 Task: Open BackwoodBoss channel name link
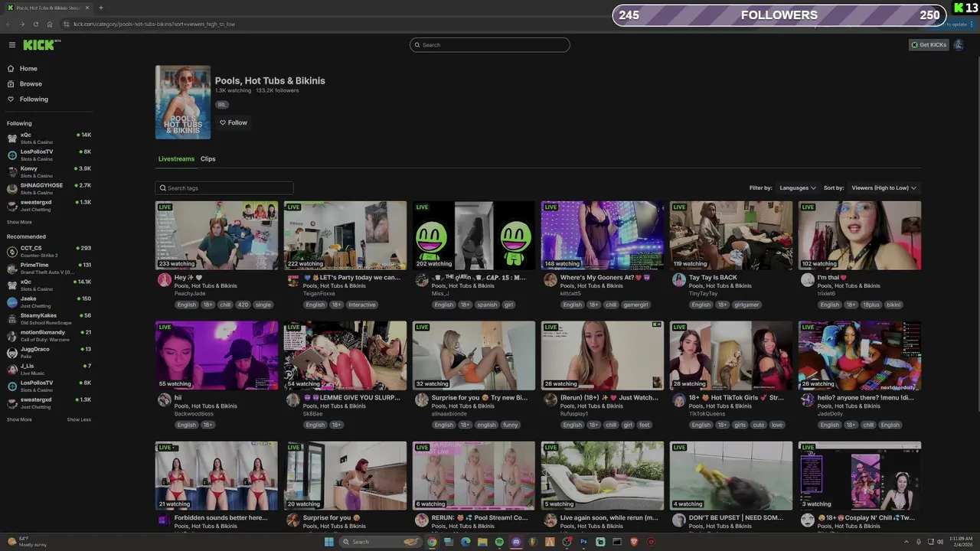(x=194, y=414)
